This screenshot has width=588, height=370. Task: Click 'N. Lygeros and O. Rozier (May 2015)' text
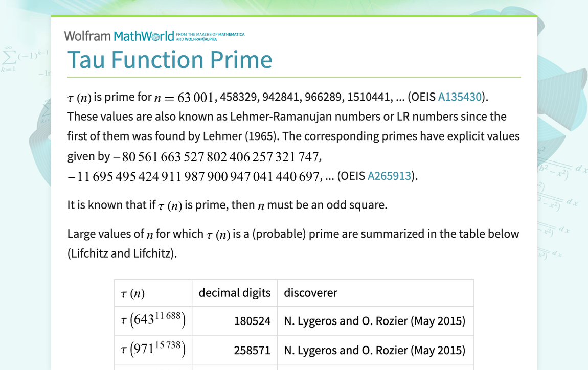click(x=374, y=321)
